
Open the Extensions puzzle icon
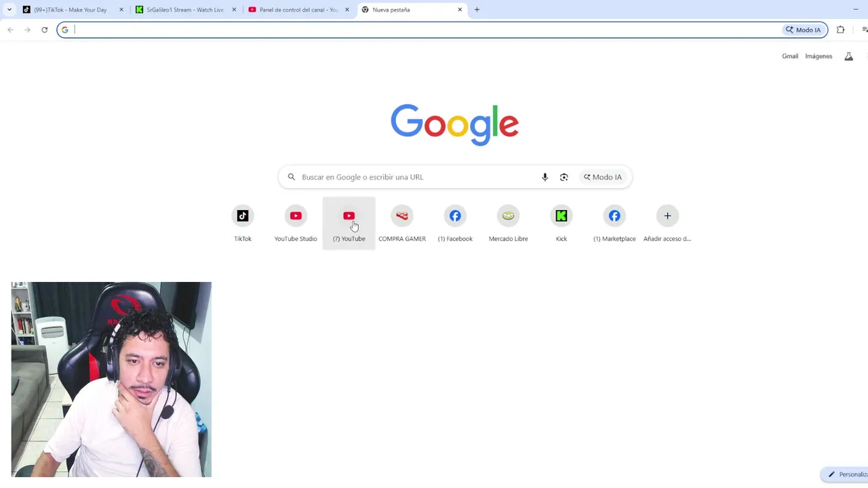tap(841, 30)
